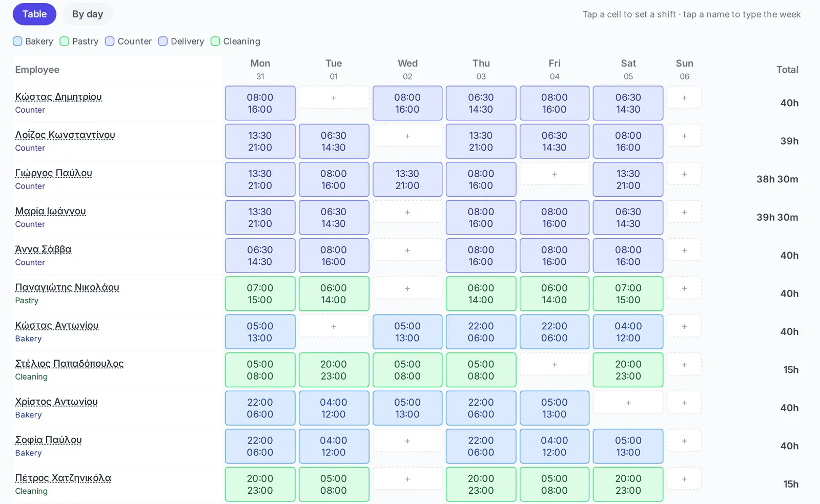Open Λοΐζος Κωνσταντίνου employee name
820x504 pixels.
click(x=65, y=135)
